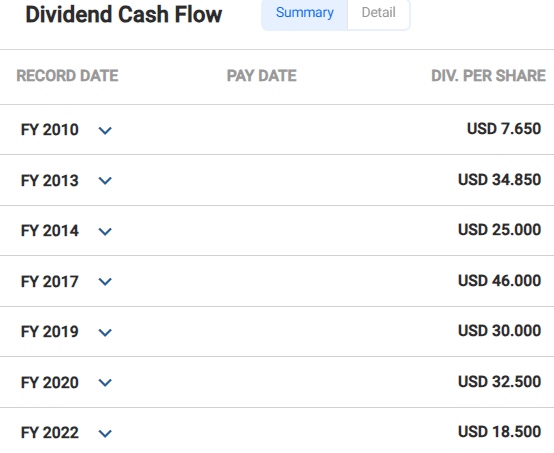Expand the FY 2017 chevron

[x=105, y=282]
